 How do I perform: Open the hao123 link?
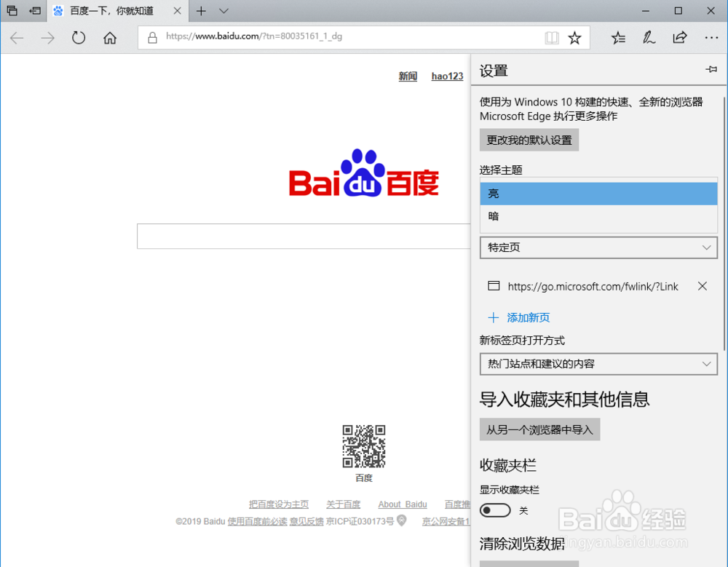click(x=447, y=76)
